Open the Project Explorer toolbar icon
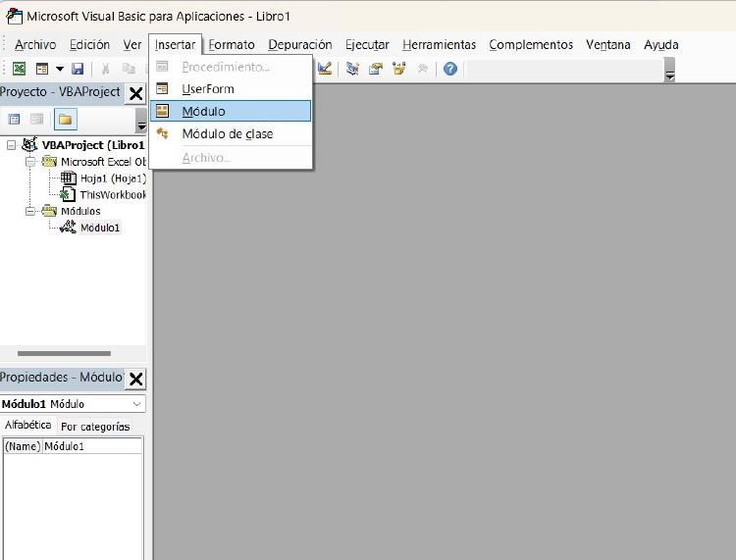Screen dimensions: 736x560 (x=352, y=69)
